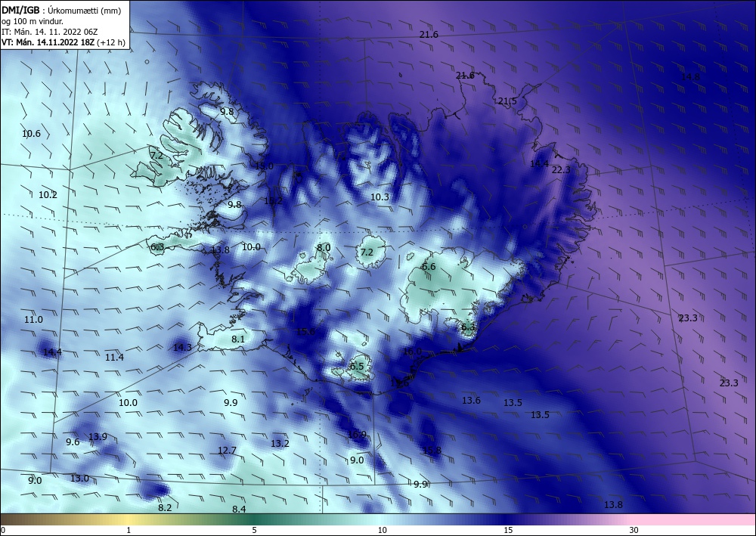Click the 13.0 value on the map
This screenshot has height=536, width=756.
click(x=79, y=478)
